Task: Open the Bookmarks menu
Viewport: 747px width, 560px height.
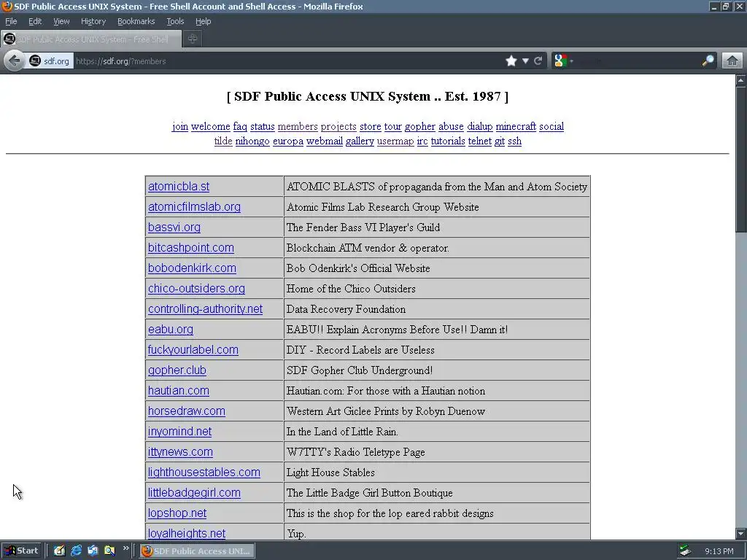Action: 136,21
